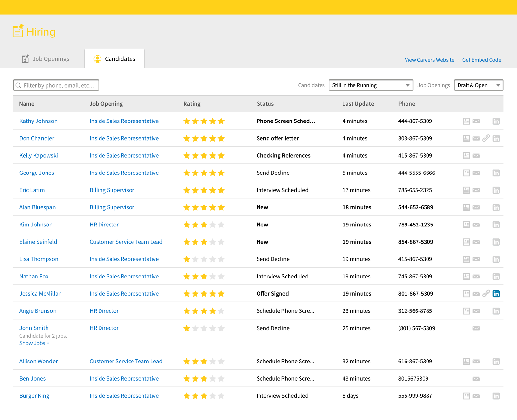Click envelope icon in Ben Jones row
The width and height of the screenshot is (517, 420).
coord(476,379)
